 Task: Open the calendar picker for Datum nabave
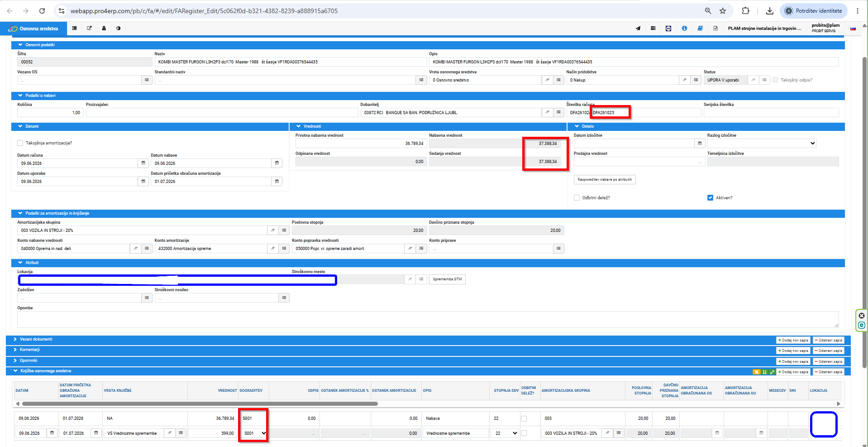click(x=277, y=163)
